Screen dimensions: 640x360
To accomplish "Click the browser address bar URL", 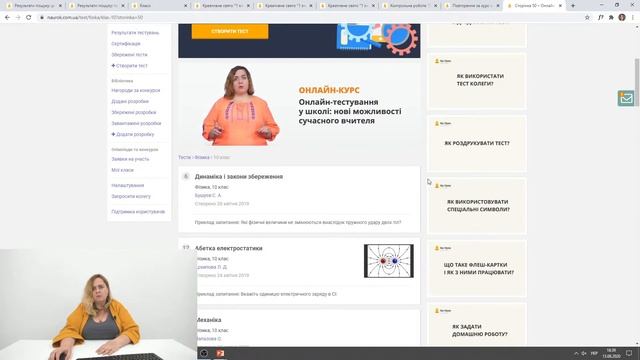I will click(95, 18).
